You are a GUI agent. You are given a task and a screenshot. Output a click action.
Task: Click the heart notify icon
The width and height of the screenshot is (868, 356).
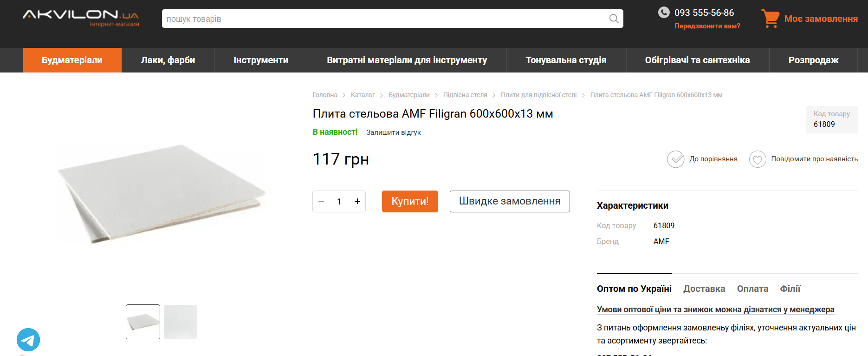click(x=757, y=159)
